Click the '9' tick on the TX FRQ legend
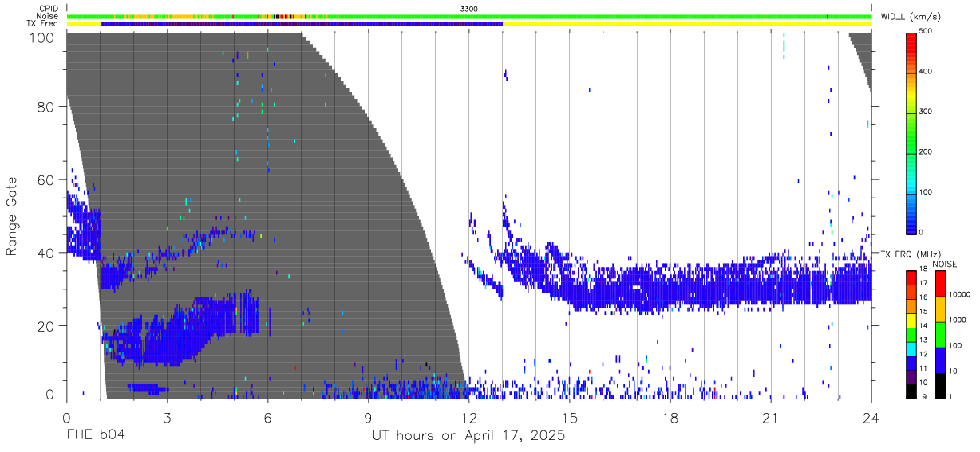 click(924, 396)
